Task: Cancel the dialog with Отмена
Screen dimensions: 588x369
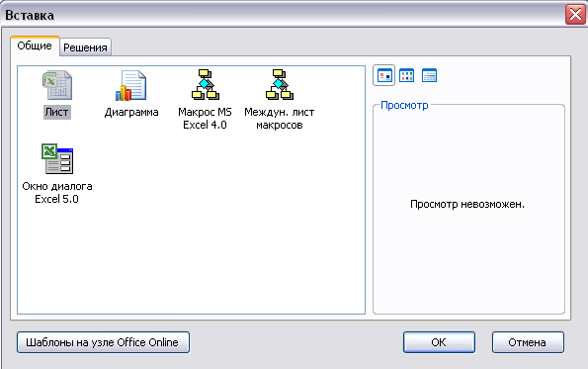Action: (x=528, y=342)
